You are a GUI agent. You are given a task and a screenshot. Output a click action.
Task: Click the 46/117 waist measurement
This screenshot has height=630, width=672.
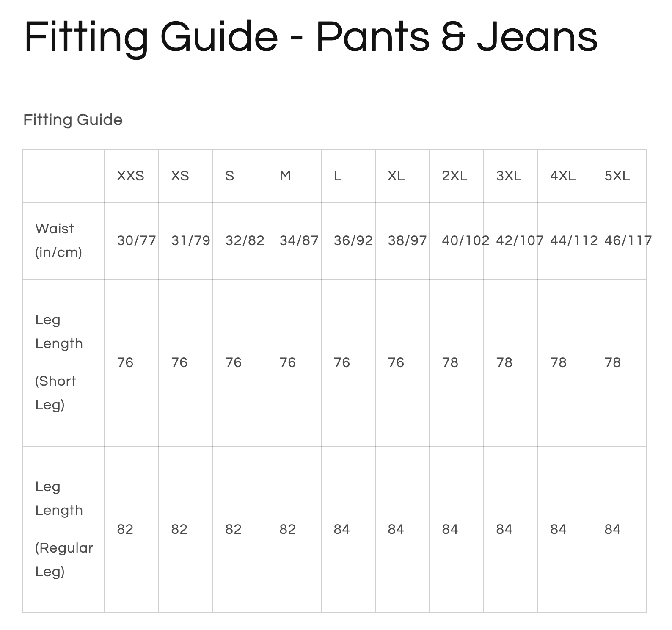tap(628, 240)
